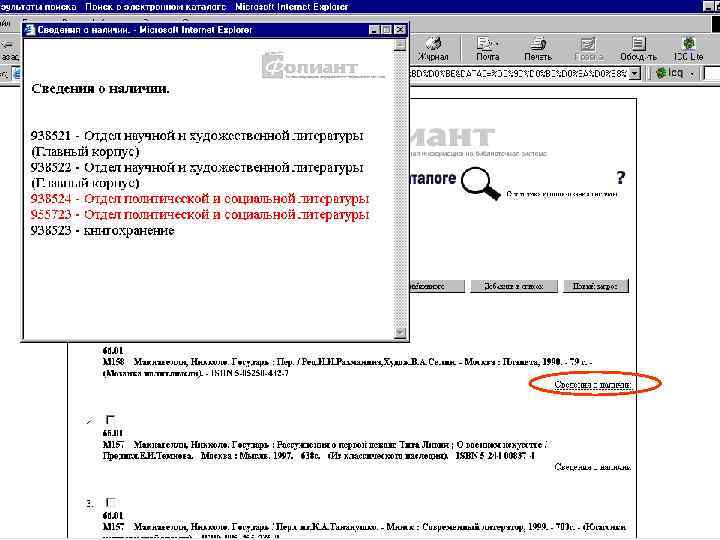720x540 pixels.
Task: Click the address bar URL text
Action: tap(519, 73)
